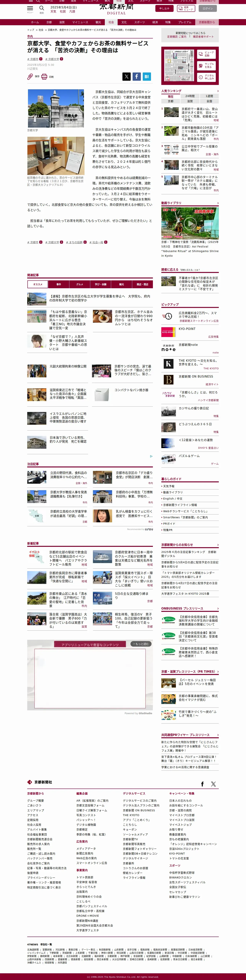The width and height of the screenshot is (246, 980).
Task: Switch ranking region to 全国
Action: [209, 101]
